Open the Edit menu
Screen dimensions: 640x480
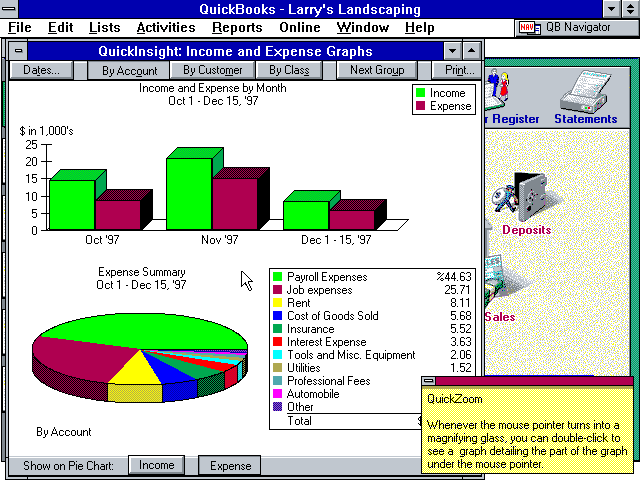(60, 28)
